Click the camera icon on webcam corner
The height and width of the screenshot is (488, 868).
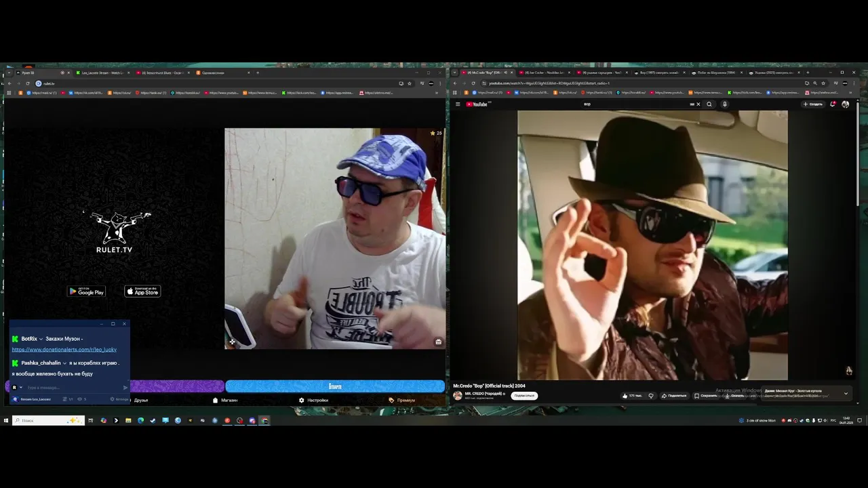coord(438,342)
